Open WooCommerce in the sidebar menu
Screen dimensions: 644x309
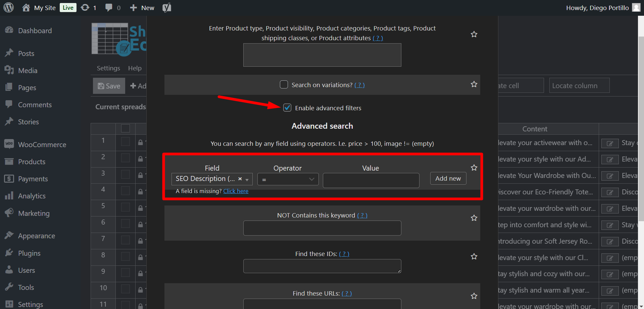click(42, 144)
